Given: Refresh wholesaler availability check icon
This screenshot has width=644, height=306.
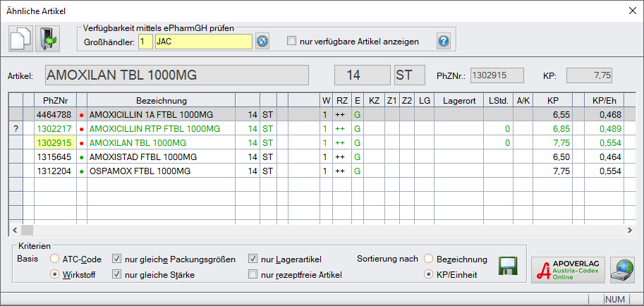Looking at the screenshot, I should [262, 42].
